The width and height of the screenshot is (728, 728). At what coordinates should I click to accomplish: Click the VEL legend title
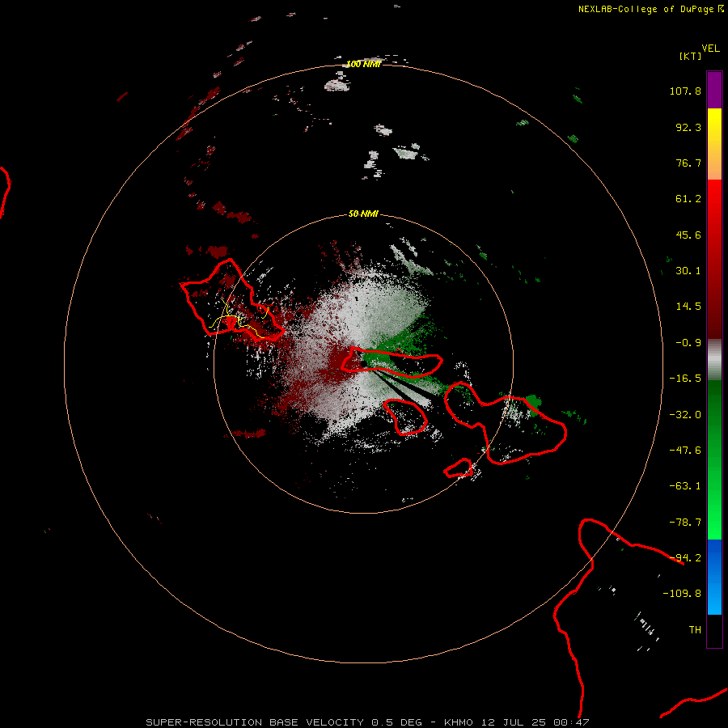(710, 49)
